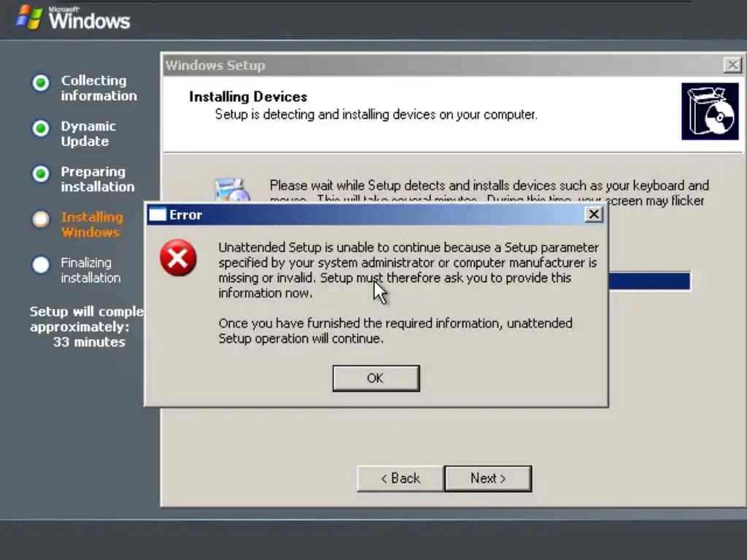The image size is (747, 560).
Task: Click the red error X icon
Action: point(178,258)
